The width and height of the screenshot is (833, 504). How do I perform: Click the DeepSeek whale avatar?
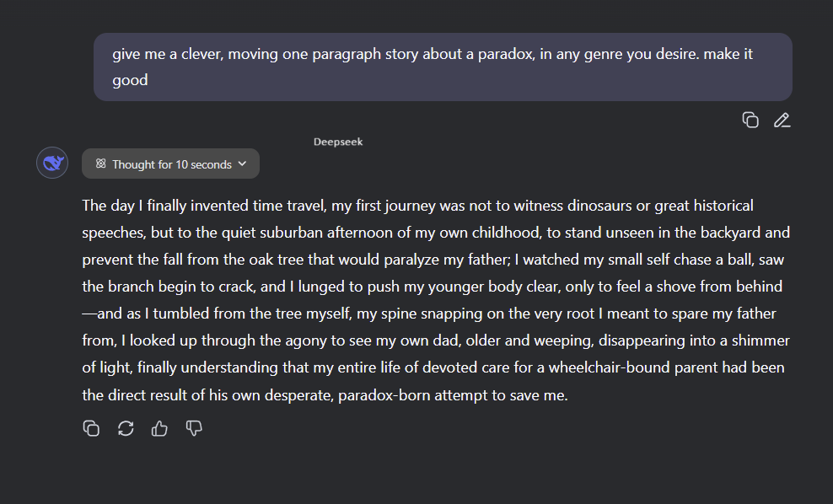tap(52, 163)
